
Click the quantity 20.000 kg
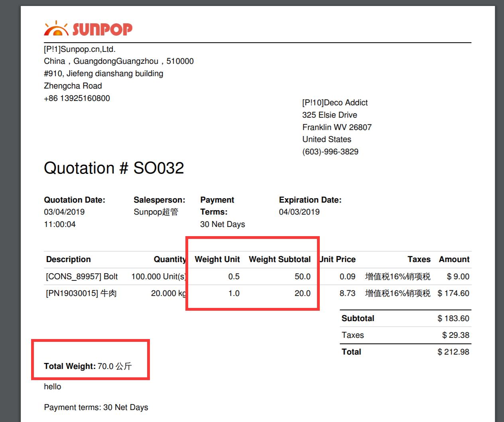coord(169,293)
